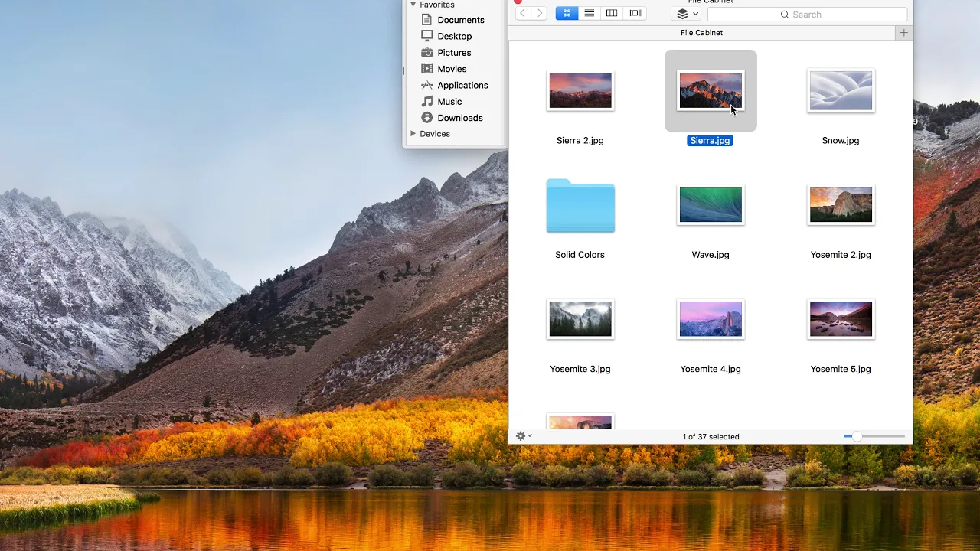This screenshot has height=551, width=980.
Task: Select the Wave.jpg thumbnail
Action: tap(710, 205)
